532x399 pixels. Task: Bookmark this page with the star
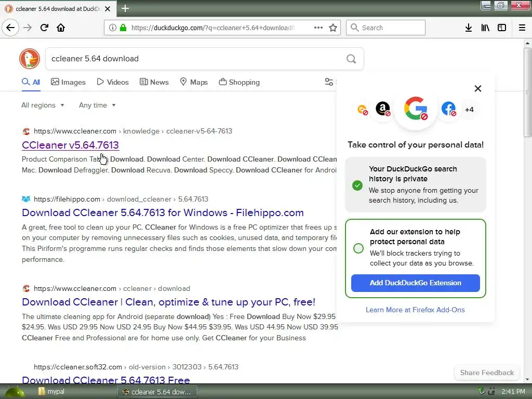coord(333,28)
